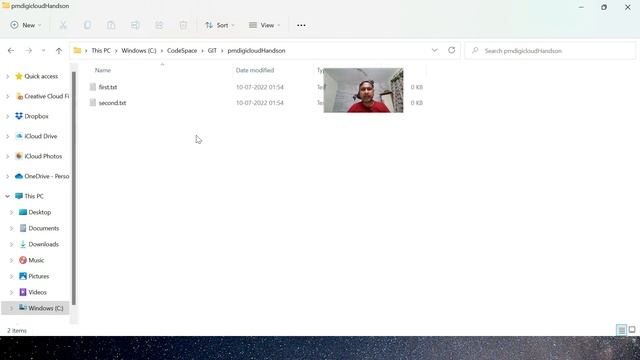
Task: Expand the Desktop tree node
Action: 11,212
